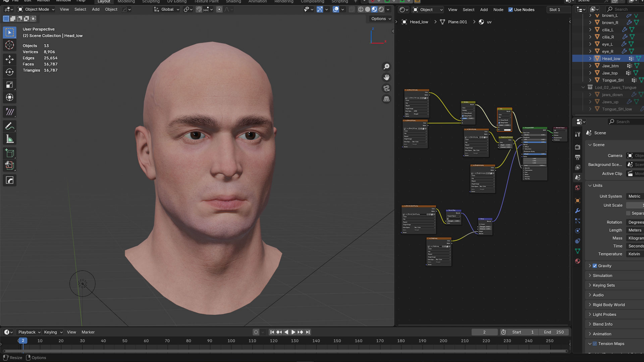The height and width of the screenshot is (362, 644).
Task: Open the viewport Options dropdown
Action: tap(381, 19)
